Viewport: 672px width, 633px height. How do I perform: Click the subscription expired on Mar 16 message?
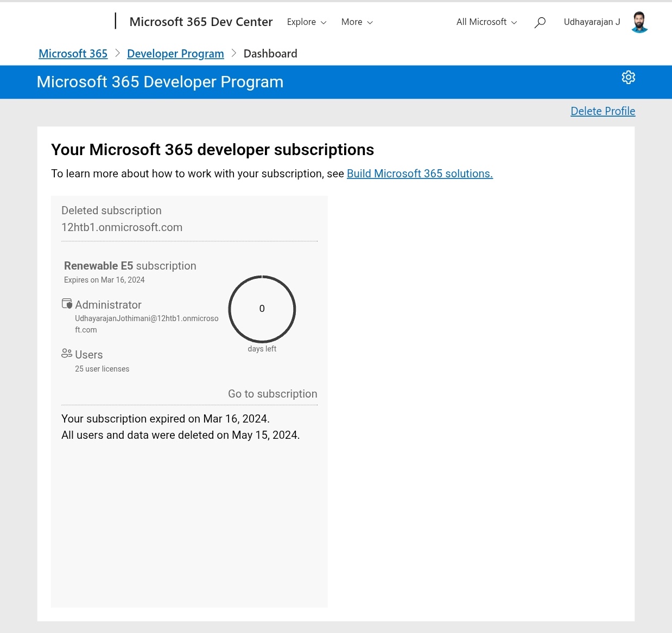pos(166,419)
